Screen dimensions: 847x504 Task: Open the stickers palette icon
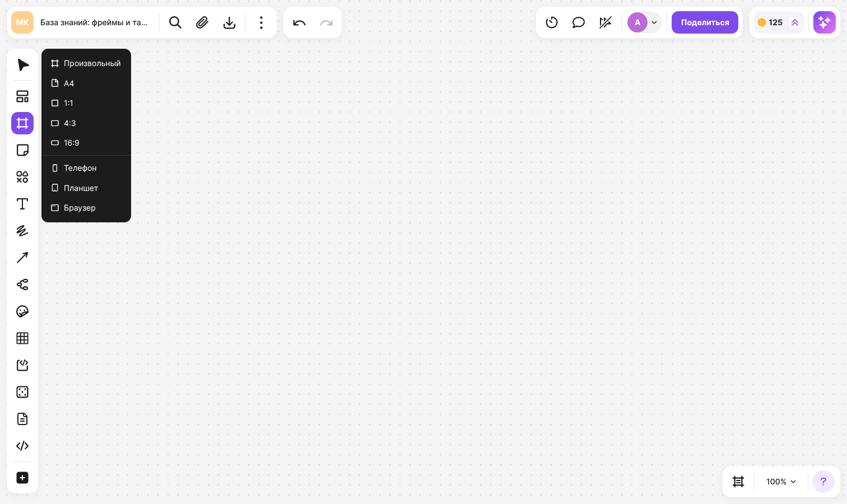click(x=22, y=311)
